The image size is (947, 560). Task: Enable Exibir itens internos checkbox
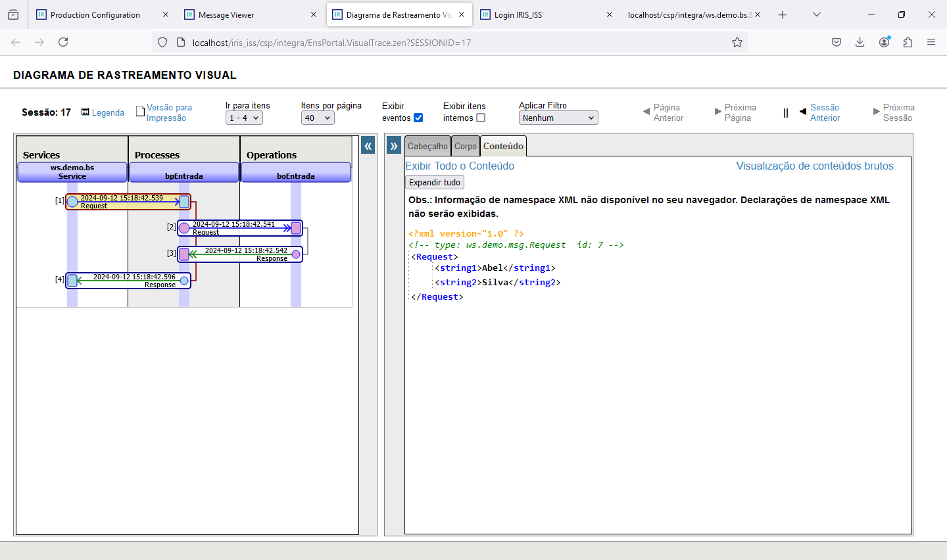tap(481, 118)
